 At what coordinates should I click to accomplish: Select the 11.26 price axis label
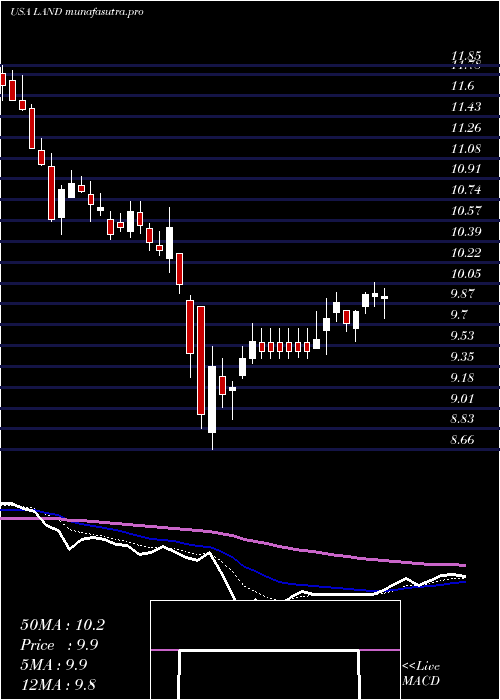466,128
